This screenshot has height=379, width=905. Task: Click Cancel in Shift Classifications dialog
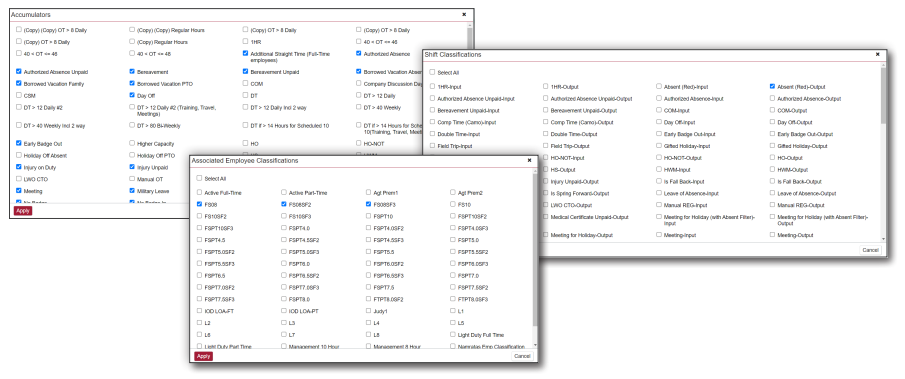pyautogui.click(x=870, y=250)
